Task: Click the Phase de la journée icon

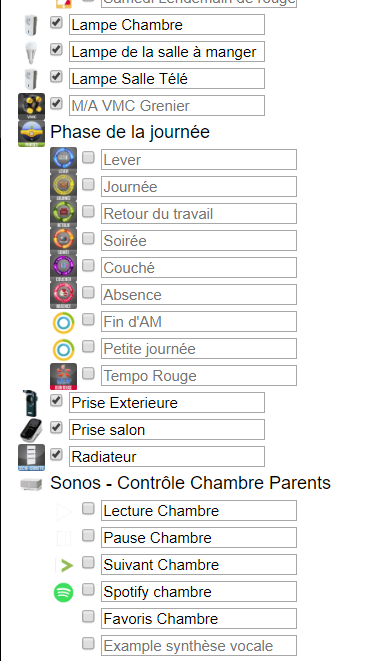Action: pyautogui.click(x=31, y=133)
